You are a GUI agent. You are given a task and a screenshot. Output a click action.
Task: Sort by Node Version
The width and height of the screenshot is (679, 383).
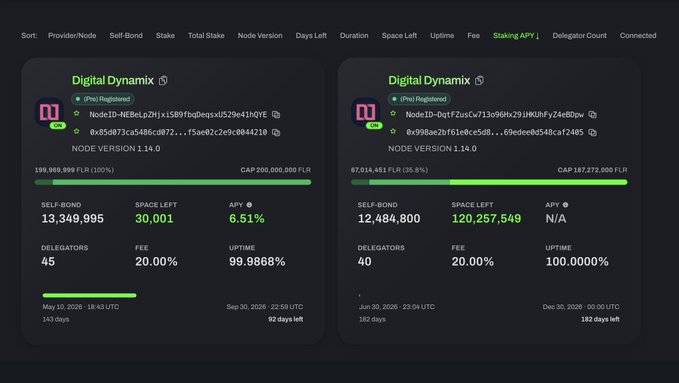pos(260,36)
